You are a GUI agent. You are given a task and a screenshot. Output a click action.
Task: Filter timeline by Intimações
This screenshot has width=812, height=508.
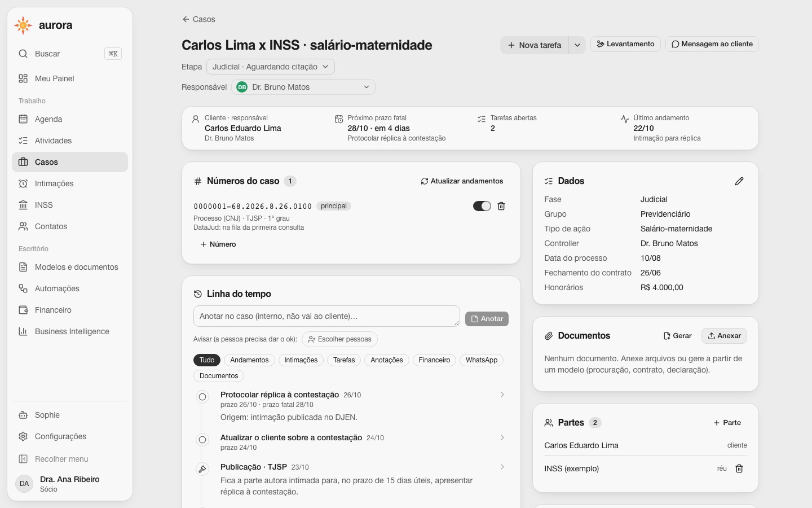point(301,360)
